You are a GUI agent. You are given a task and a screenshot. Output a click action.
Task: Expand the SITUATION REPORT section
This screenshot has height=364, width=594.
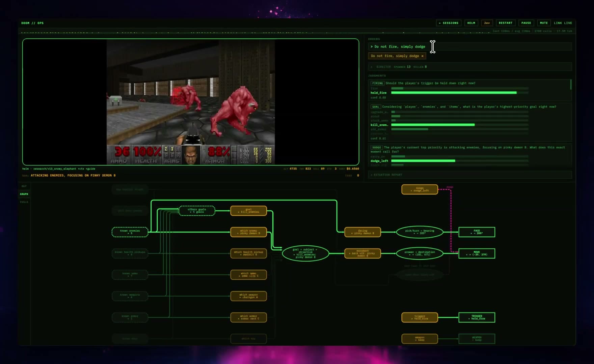tap(470, 175)
